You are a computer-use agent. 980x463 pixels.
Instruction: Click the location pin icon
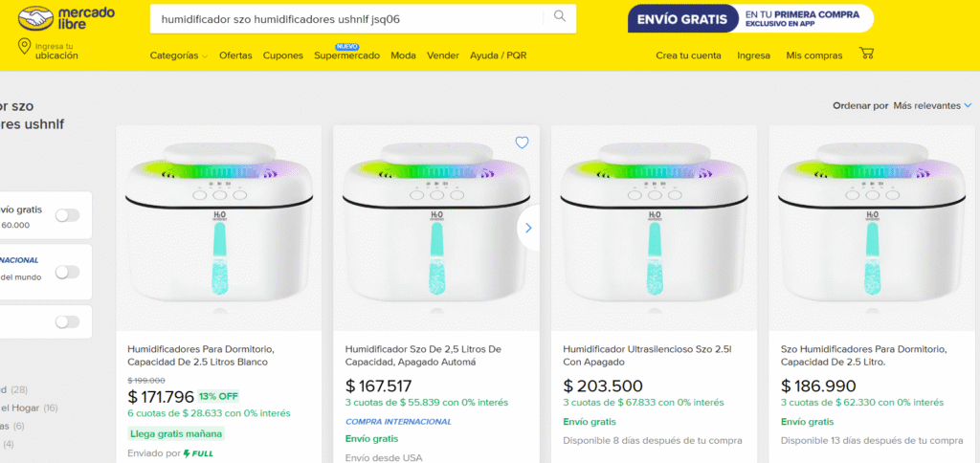(23, 48)
